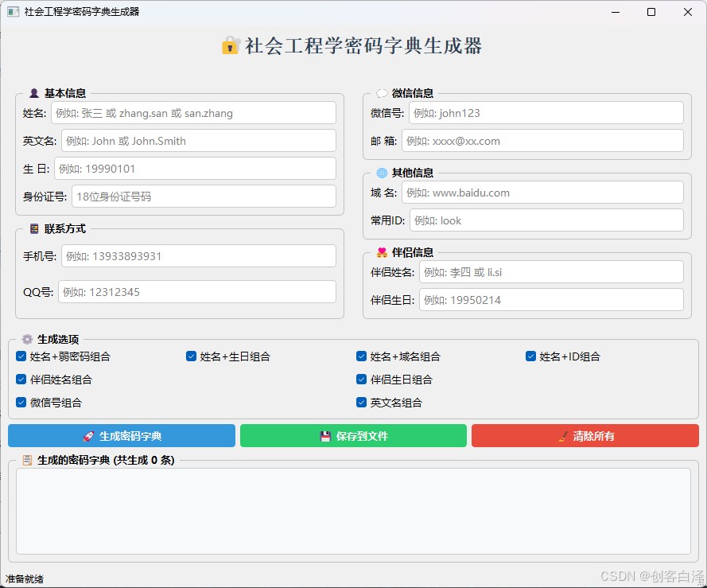Close the password generator window
Viewport: 707px width, 588px height.
tap(688, 12)
